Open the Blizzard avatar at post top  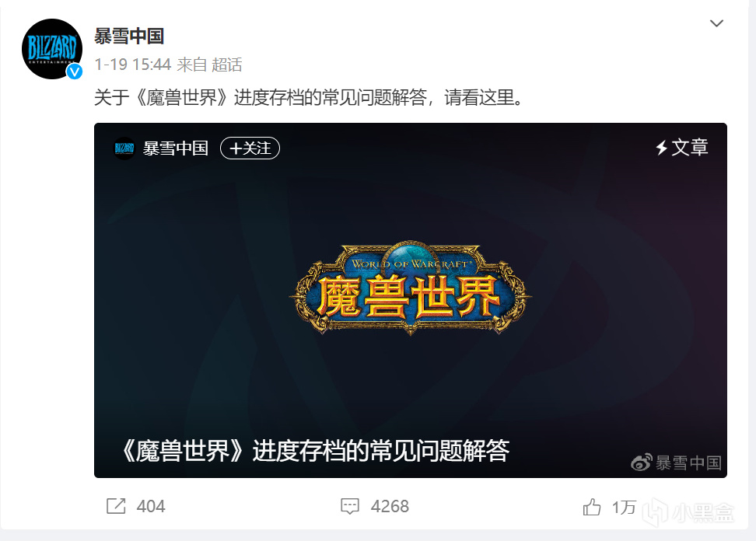52,49
